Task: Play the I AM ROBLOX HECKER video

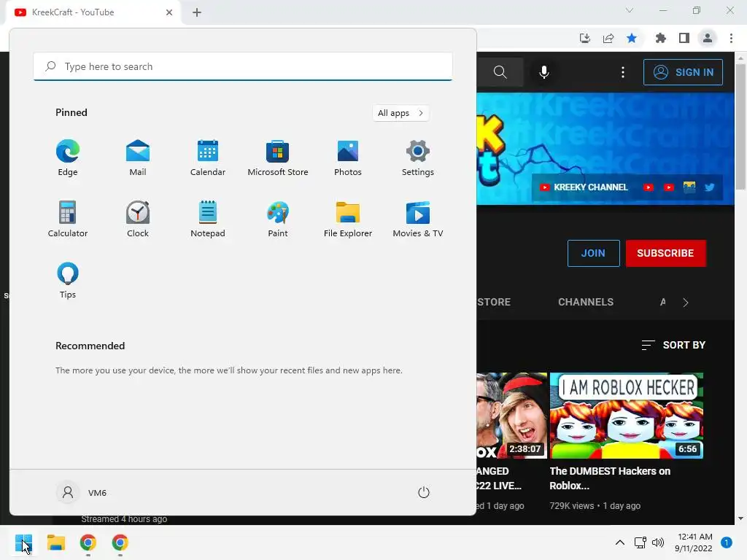Action: point(626,416)
